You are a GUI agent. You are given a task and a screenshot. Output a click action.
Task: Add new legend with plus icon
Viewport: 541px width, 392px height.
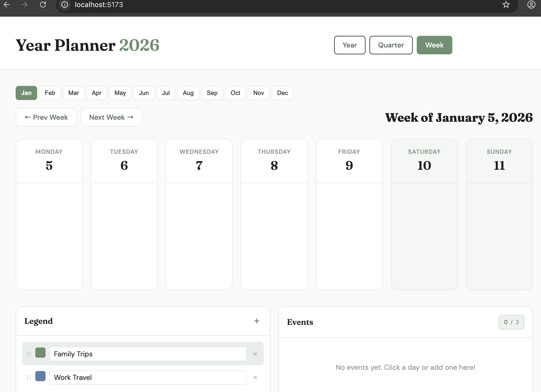coord(257,321)
